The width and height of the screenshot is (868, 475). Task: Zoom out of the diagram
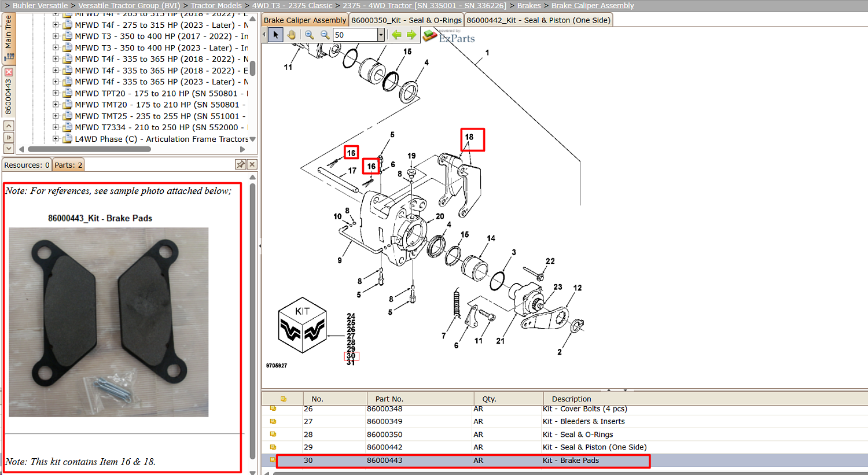325,35
